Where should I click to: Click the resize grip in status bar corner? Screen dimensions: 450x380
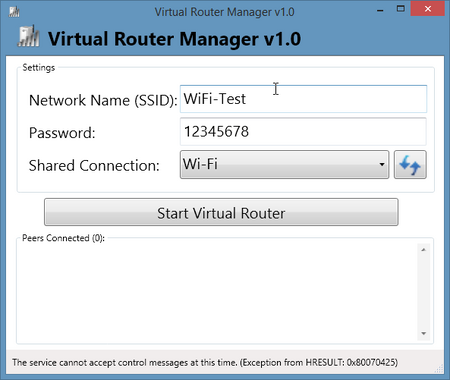(439, 368)
